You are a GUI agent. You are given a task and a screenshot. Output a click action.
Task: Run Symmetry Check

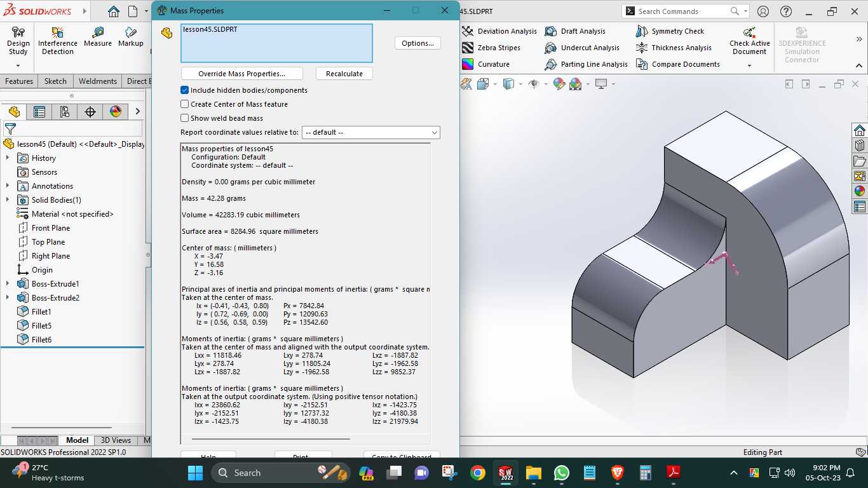[670, 31]
